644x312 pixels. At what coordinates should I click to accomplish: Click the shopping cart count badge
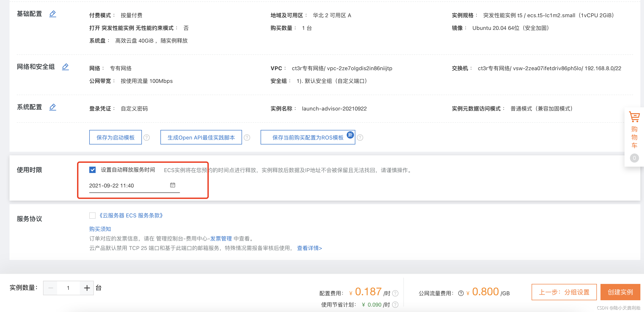point(634,158)
